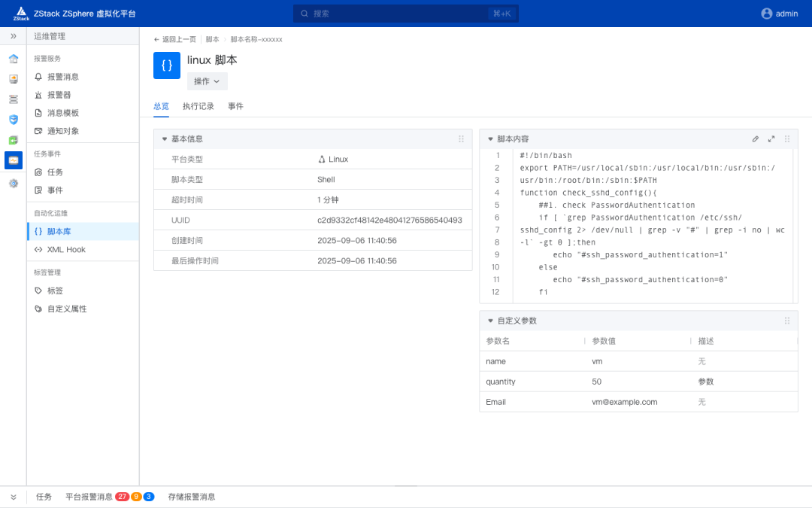The height and width of the screenshot is (508, 812).
Task: Click 基本信息 panel drag handle
Action: tap(461, 139)
